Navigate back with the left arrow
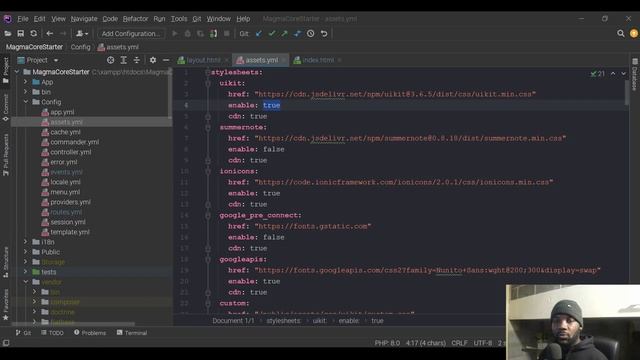640x360 pixels. (x=50, y=33)
